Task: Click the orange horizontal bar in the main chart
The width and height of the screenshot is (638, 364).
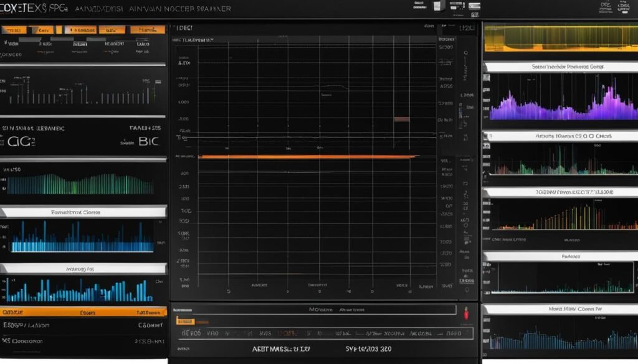Action: (x=308, y=157)
